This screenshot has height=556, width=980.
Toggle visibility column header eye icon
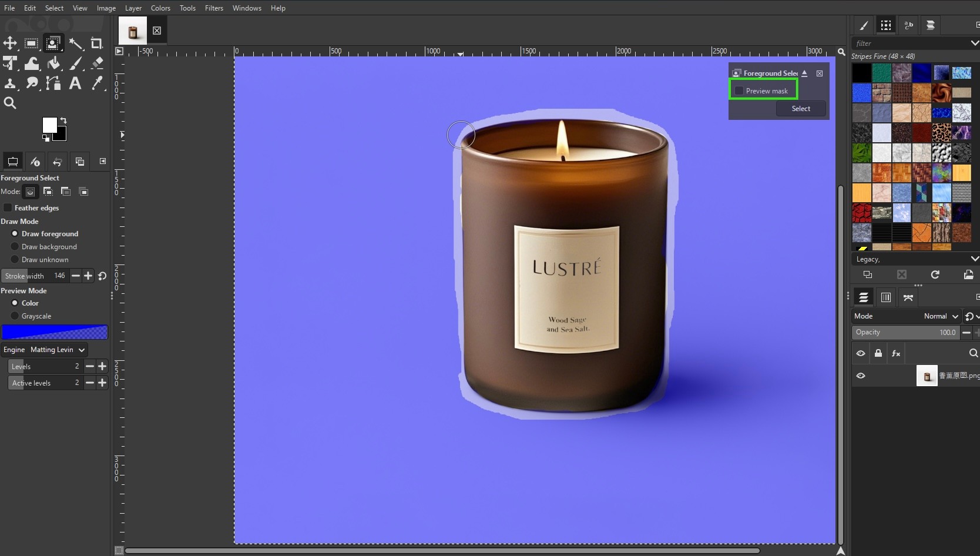[x=861, y=353]
